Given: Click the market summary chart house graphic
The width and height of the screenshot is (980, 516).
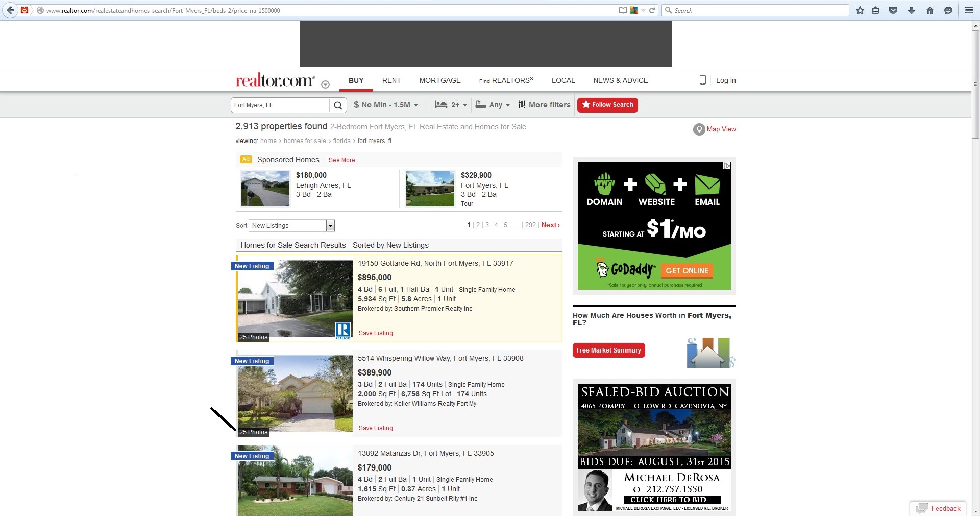Looking at the screenshot, I should [710, 353].
